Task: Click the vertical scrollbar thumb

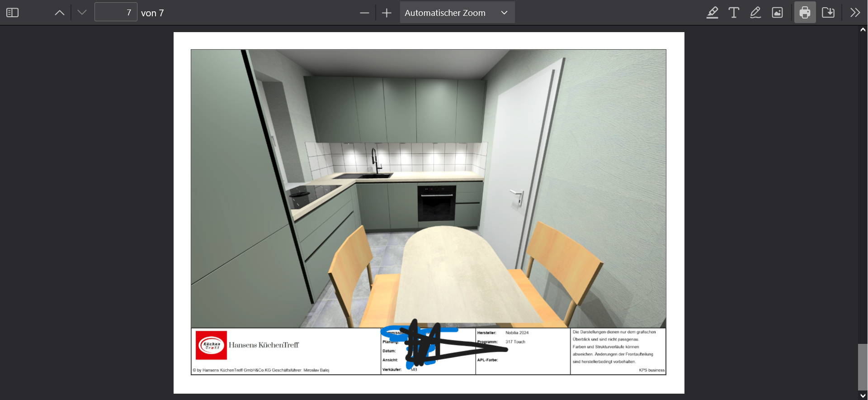Action: (863, 367)
